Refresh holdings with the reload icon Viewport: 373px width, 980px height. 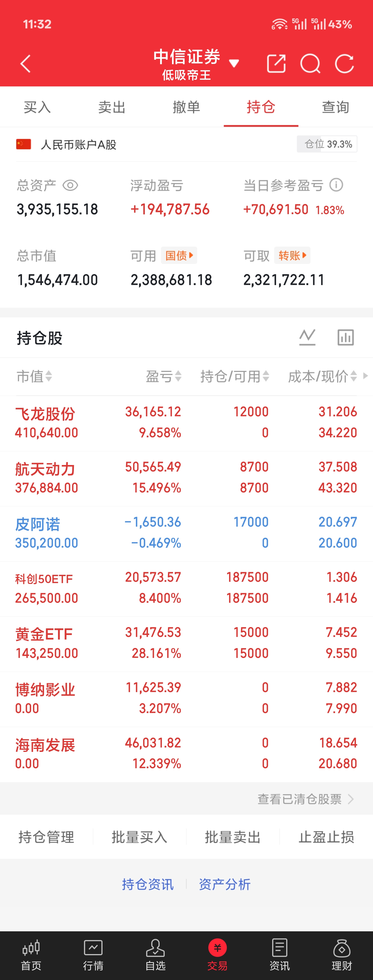point(345,63)
